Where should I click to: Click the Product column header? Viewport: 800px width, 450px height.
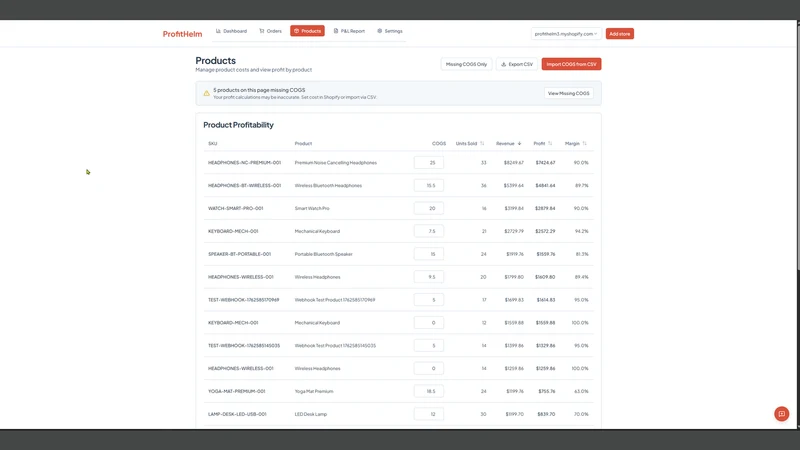pyautogui.click(x=303, y=143)
